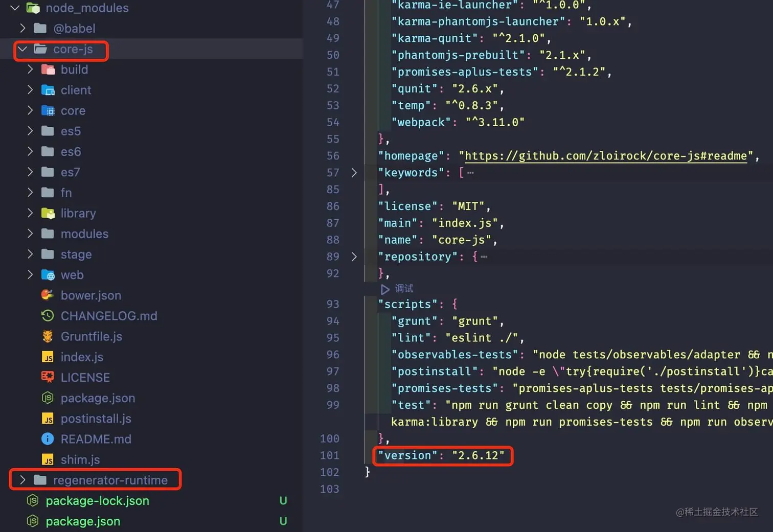This screenshot has height=532, width=773.
Task: Unfold the "repository" object in editor
Action: pyautogui.click(x=354, y=257)
